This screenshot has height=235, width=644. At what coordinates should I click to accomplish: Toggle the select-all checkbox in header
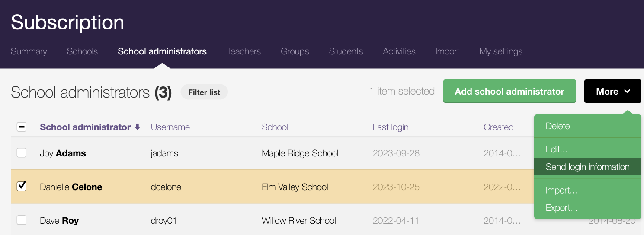[x=21, y=127]
